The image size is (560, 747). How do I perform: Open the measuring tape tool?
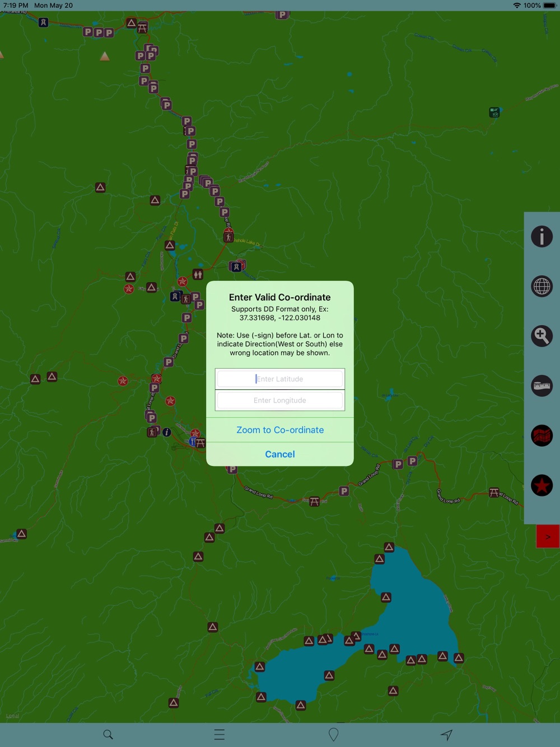[542, 386]
